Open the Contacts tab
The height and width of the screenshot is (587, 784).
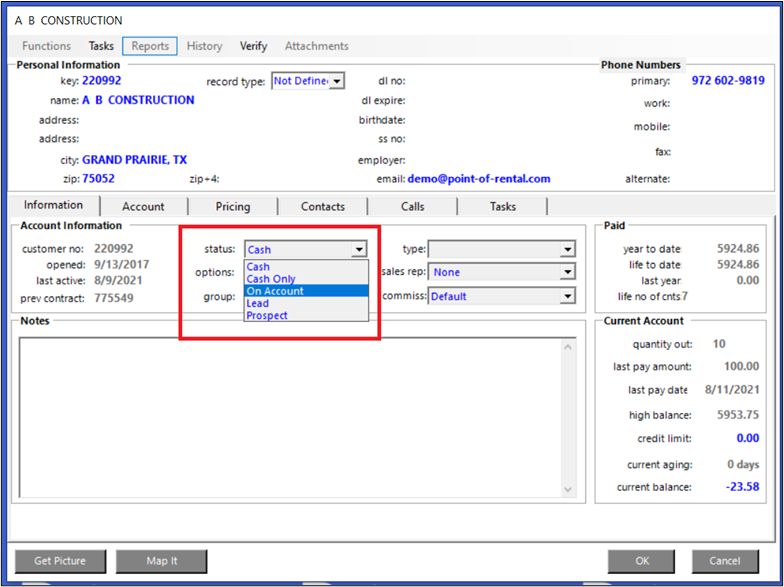323,206
